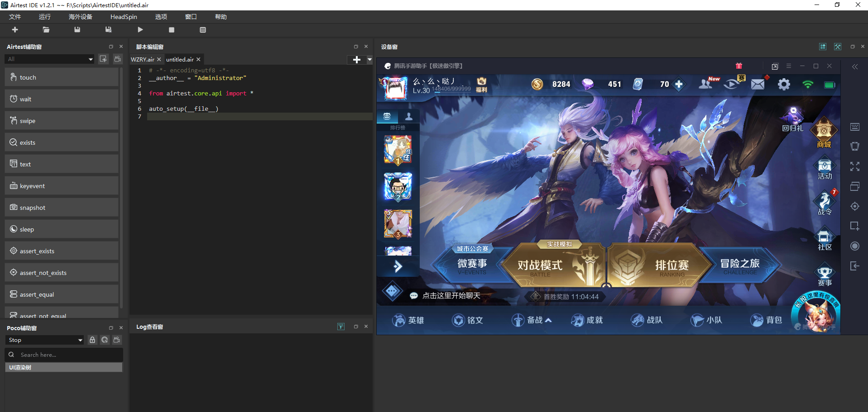Insert an exists command
The height and width of the screenshot is (412, 868).
(x=62, y=142)
